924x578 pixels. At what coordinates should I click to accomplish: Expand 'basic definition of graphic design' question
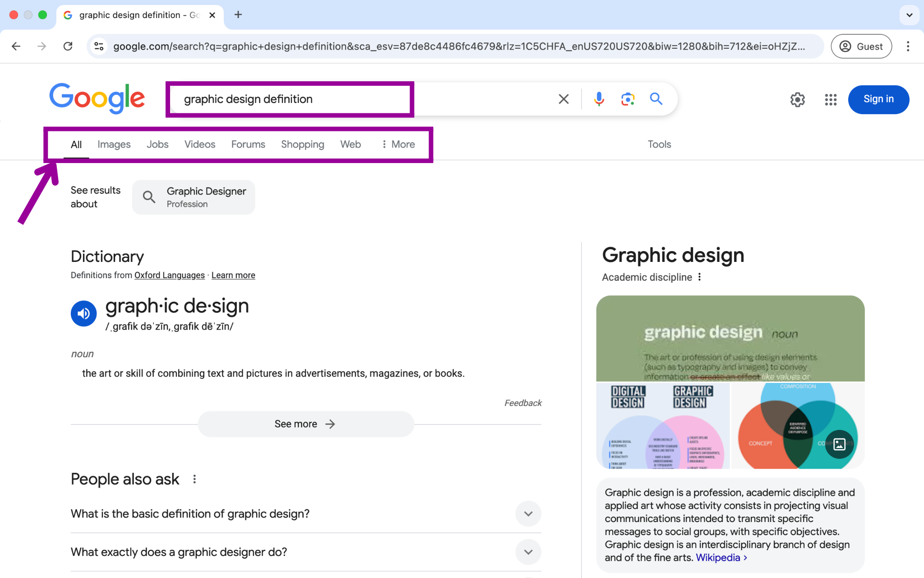(x=306, y=514)
